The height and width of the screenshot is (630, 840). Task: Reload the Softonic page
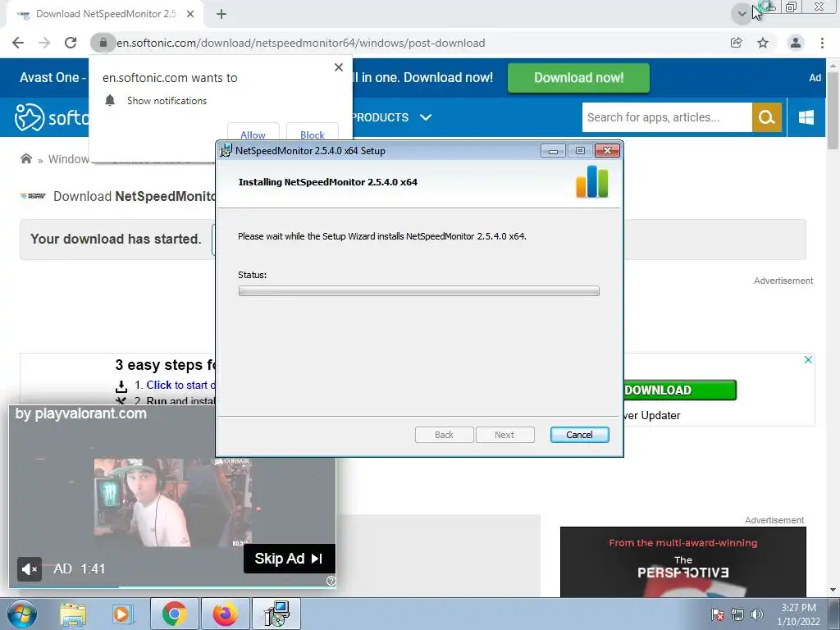tap(71, 43)
